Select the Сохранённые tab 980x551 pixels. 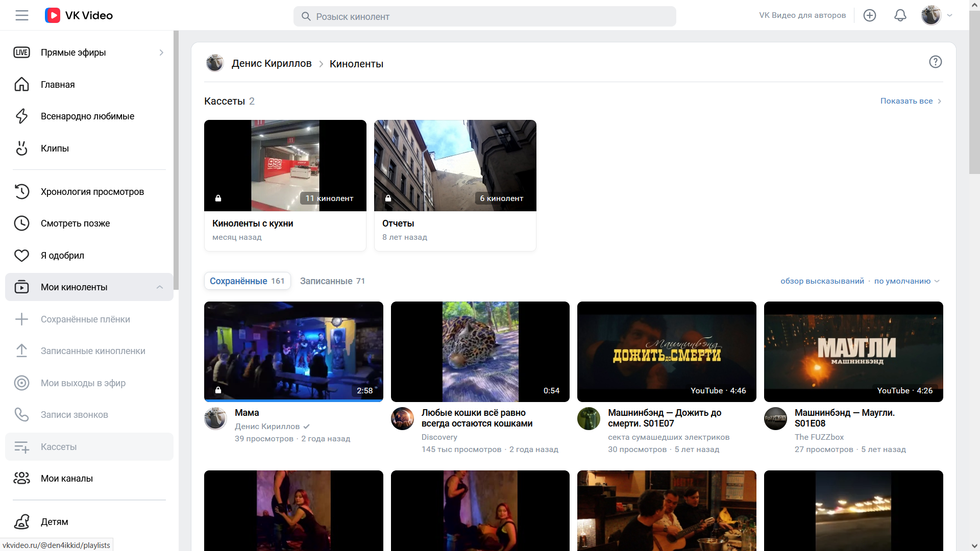point(247,281)
